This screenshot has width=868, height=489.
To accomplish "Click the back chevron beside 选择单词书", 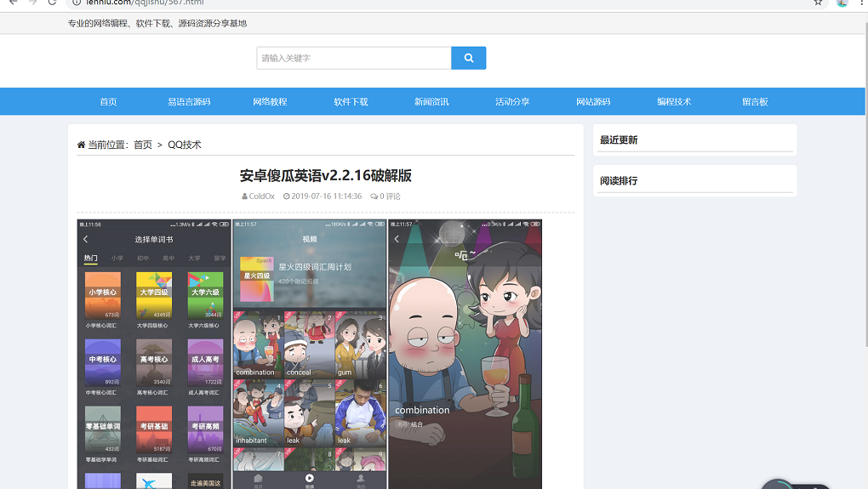I will pyautogui.click(x=86, y=240).
